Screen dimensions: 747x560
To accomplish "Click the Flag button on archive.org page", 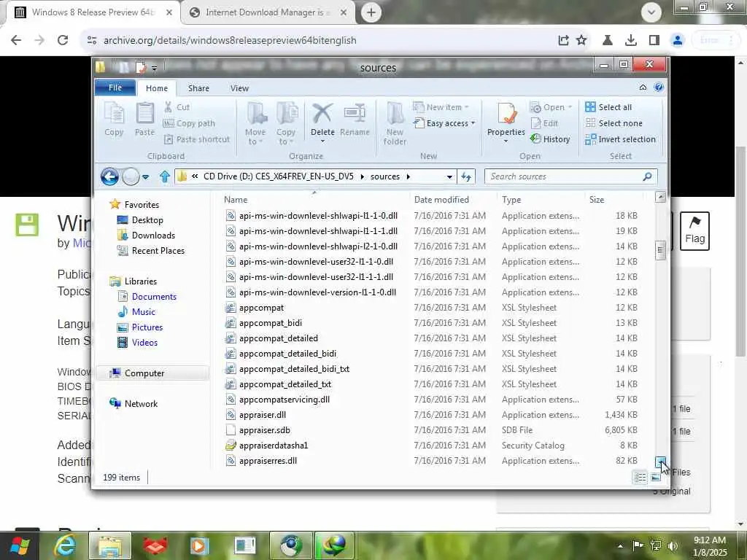I will point(694,231).
